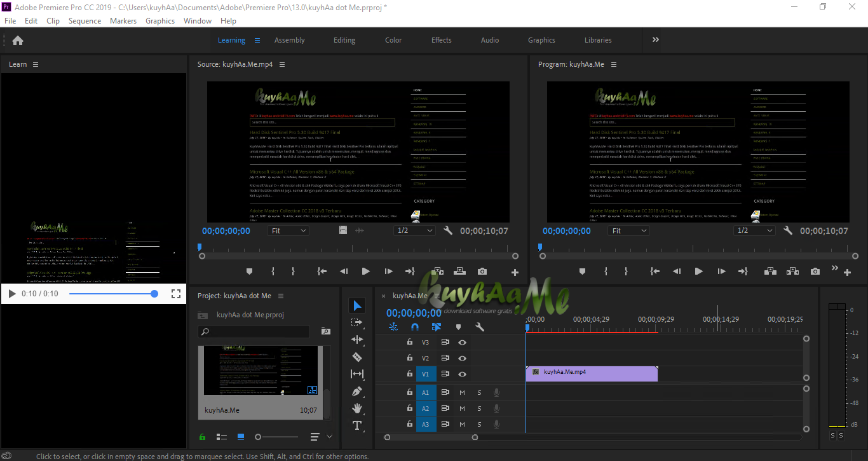868x461 pixels.
Task: Create new bin from search folder icon
Action: coord(326,331)
